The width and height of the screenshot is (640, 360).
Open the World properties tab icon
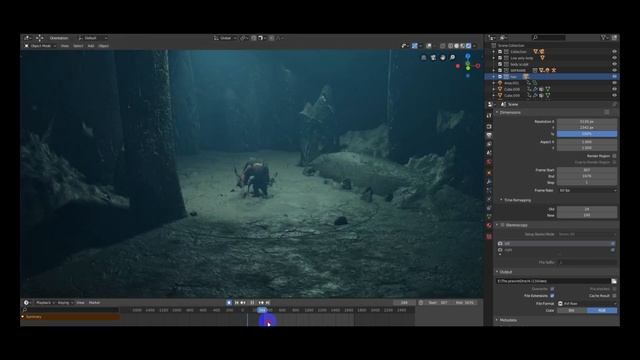pos(489,162)
